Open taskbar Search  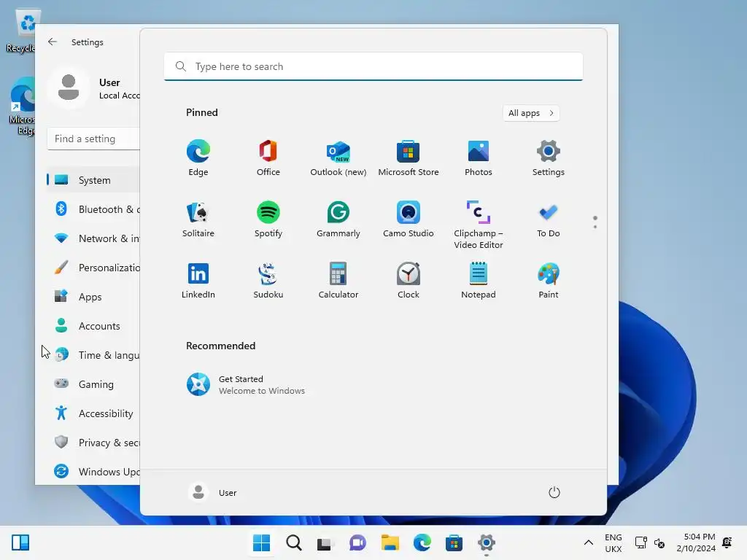click(294, 542)
